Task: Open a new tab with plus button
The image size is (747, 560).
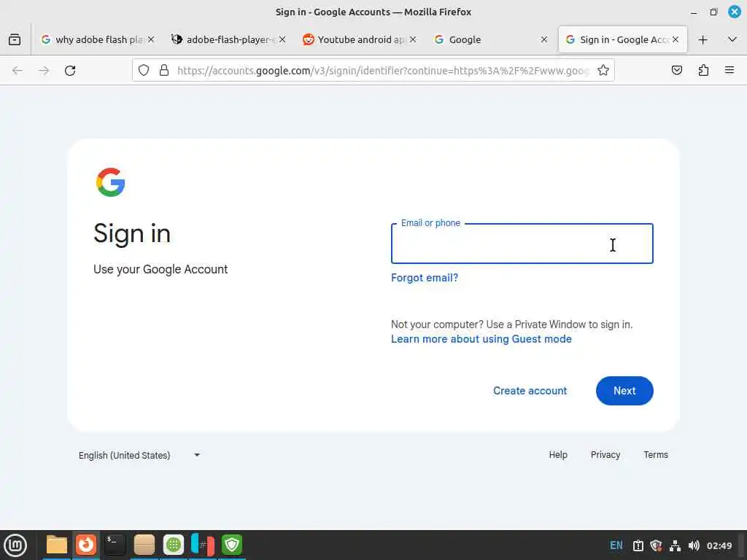Action: coord(703,39)
